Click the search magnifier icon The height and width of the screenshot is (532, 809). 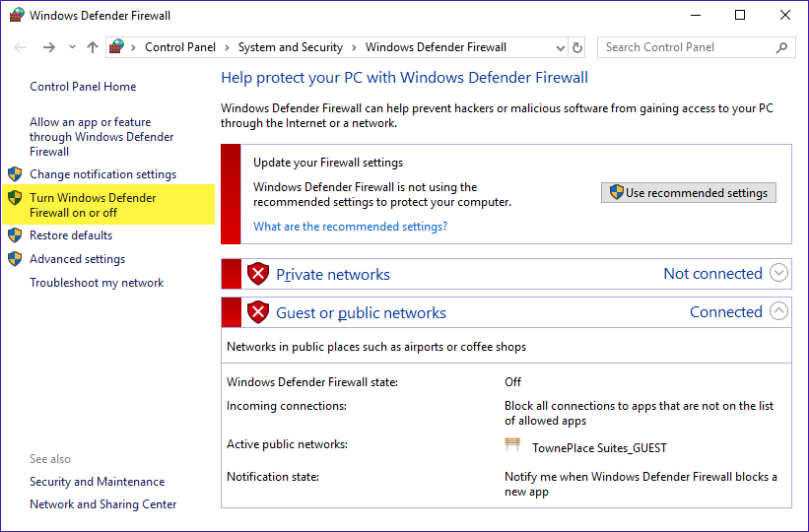tap(781, 47)
